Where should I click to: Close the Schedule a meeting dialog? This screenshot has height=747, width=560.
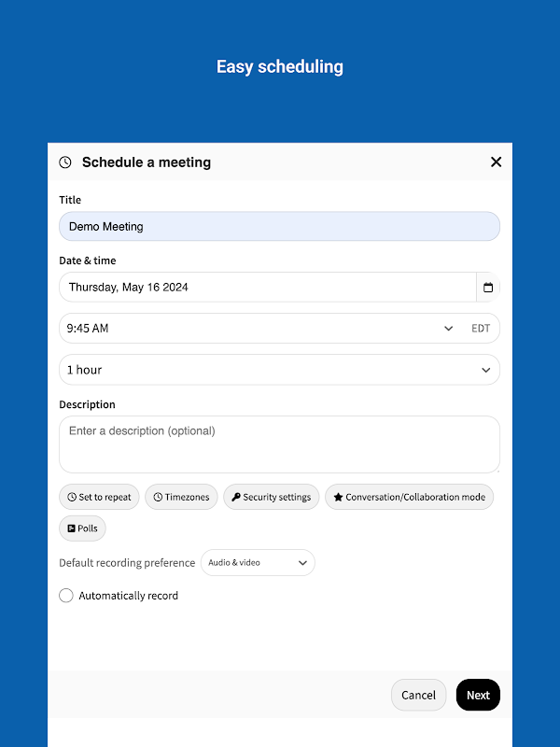coord(496,162)
